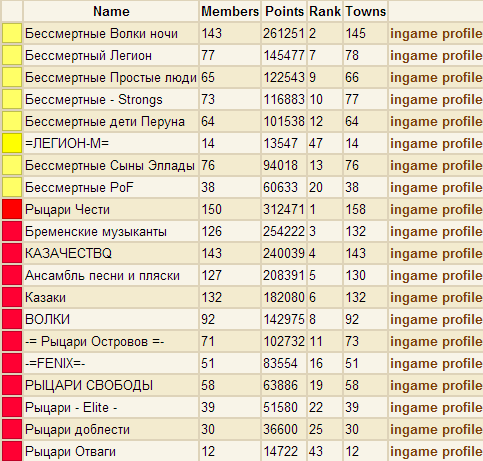Click the red swatch next to ВОЛКИ
Image resolution: width=483 pixels, height=461 pixels.
click(12, 319)
